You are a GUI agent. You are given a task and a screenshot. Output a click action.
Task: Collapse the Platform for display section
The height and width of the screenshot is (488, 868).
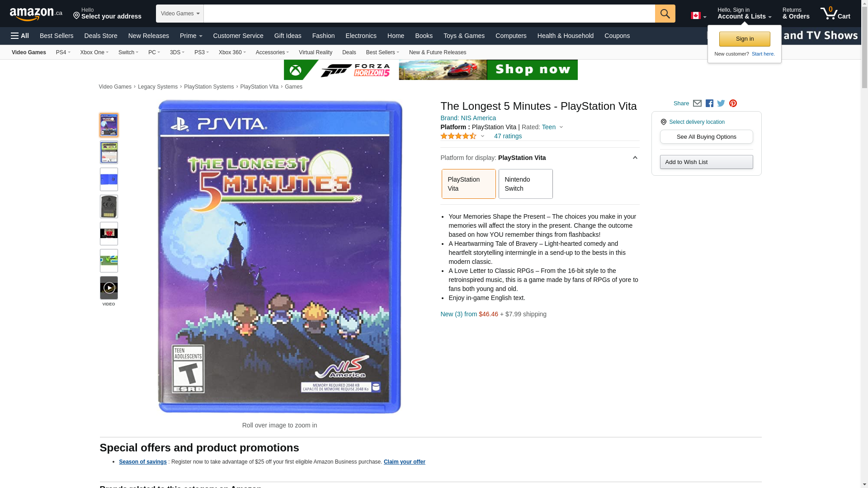(635, 158)
